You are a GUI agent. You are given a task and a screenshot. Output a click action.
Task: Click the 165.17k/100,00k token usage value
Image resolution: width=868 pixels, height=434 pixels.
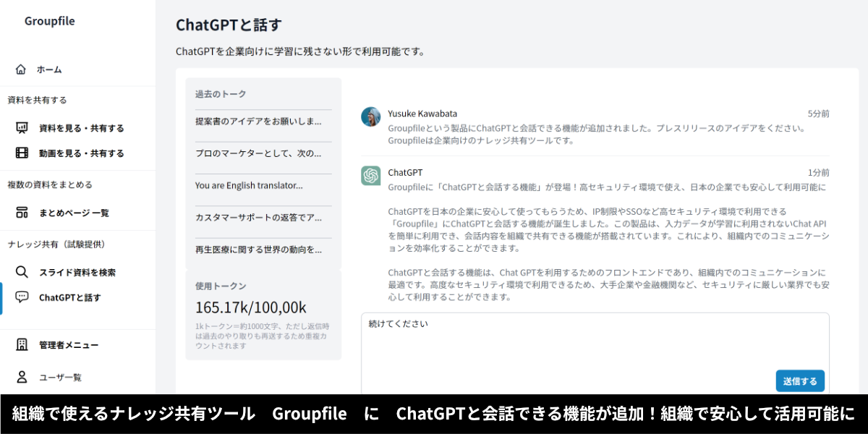250,307
